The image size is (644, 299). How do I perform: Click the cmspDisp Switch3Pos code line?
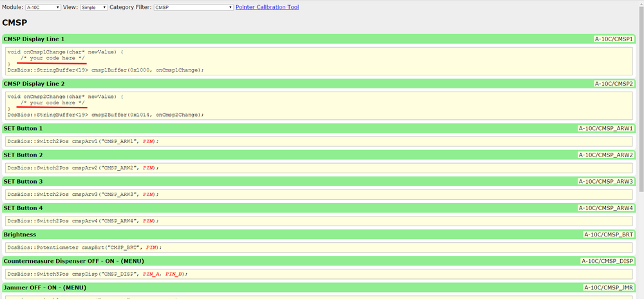pos(319,274)
